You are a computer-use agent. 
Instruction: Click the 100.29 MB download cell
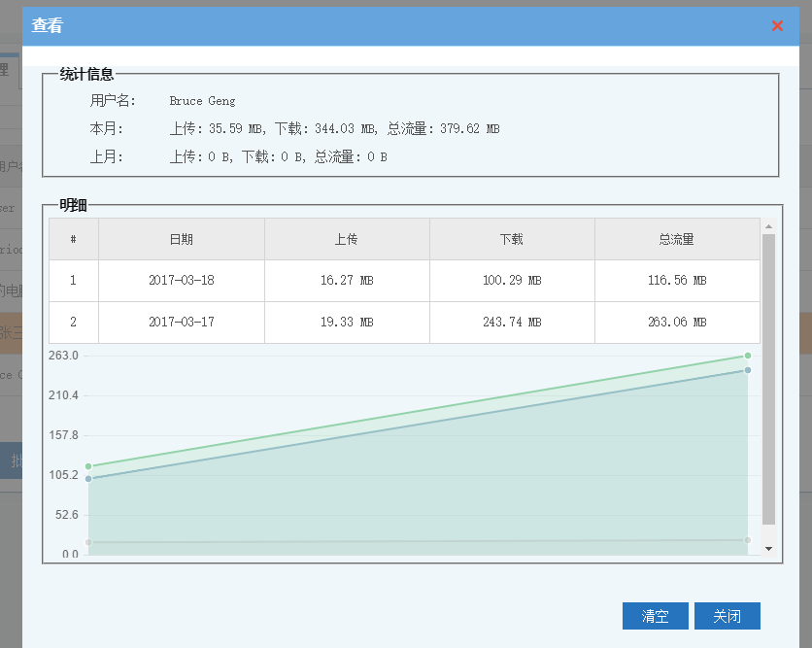pyautogui.click(x=512, y=281)
